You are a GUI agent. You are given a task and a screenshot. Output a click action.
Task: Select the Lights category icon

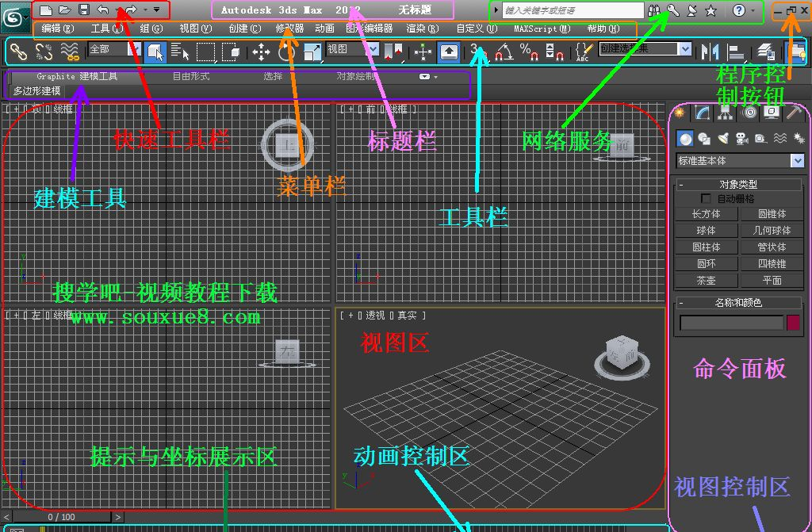723,138
